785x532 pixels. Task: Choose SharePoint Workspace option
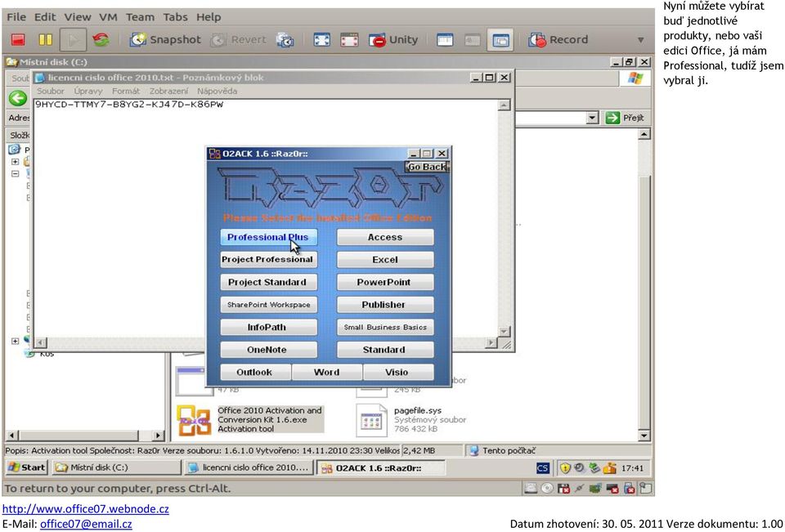point(268,305)
